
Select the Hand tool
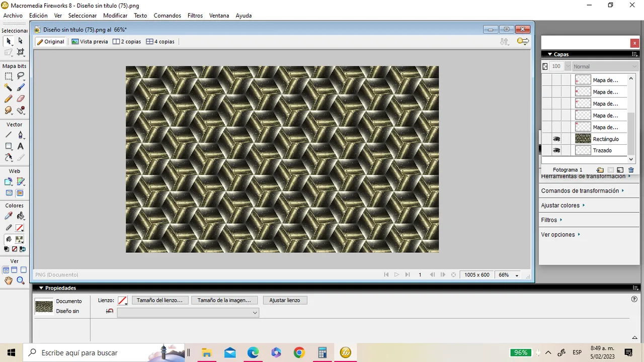pyautogui.click(x=9, y=281)
